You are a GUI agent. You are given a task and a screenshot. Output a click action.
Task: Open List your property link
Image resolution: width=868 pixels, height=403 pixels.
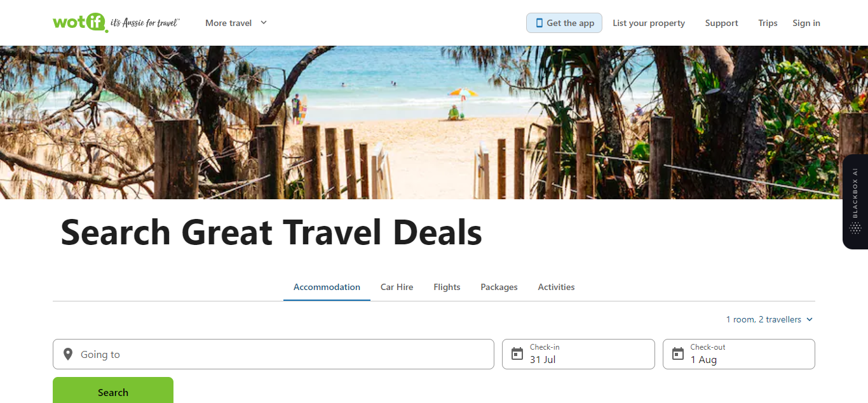(x=649, y=23)
